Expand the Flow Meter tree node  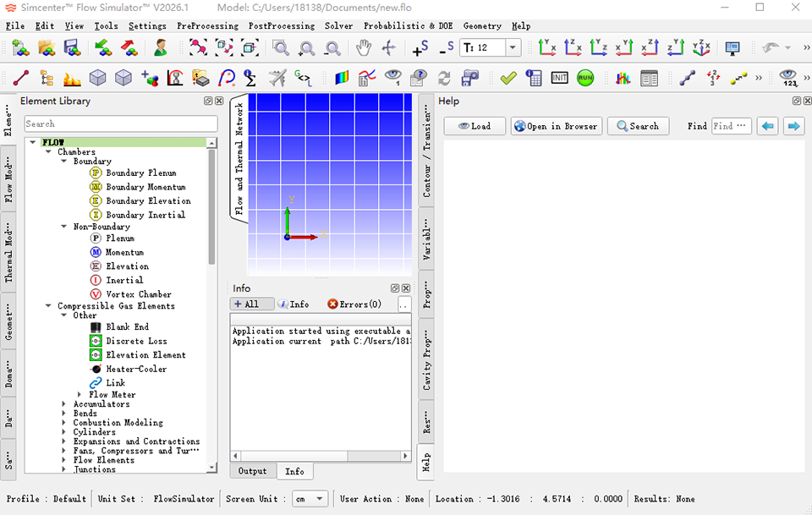(80, 395)
